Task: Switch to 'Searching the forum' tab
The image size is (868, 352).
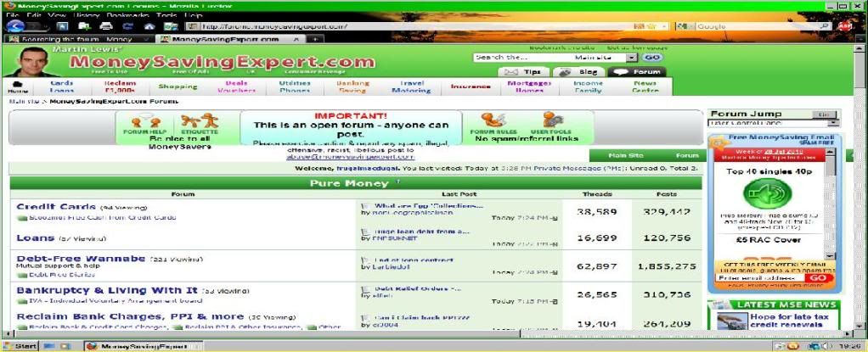Action: coord(77,39)
